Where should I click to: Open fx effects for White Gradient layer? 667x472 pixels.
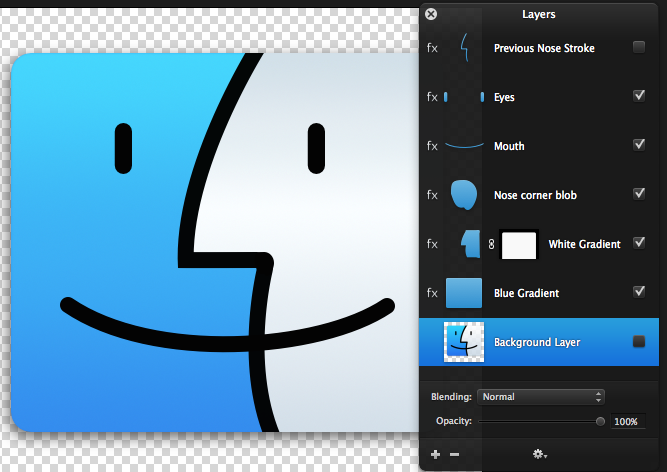coord(432,244)
